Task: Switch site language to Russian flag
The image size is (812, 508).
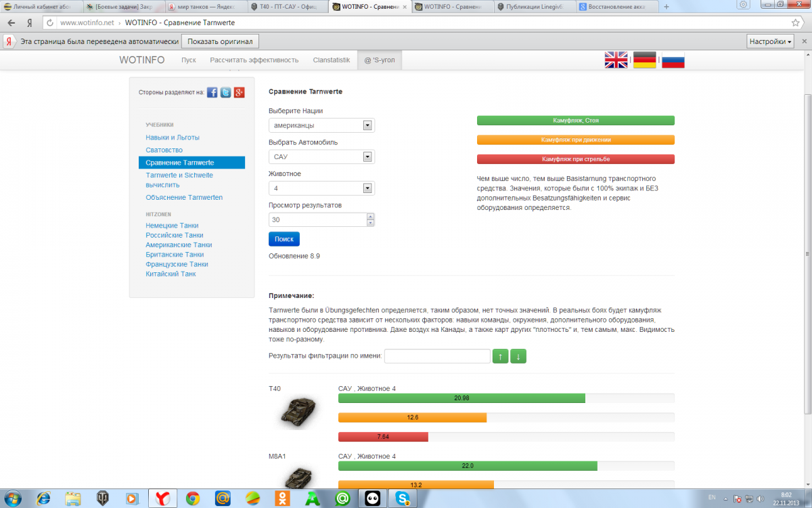Action: point(673,60)
